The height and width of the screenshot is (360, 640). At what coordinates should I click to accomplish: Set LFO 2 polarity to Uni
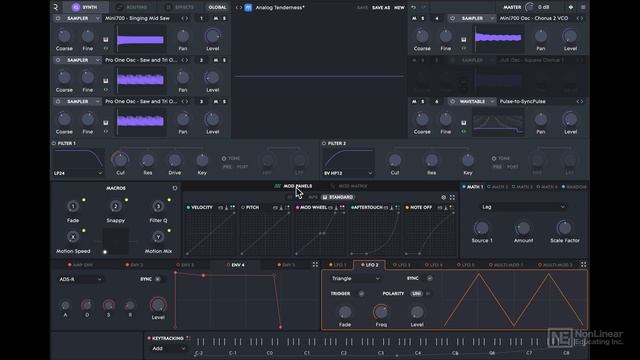pos(416,294)
